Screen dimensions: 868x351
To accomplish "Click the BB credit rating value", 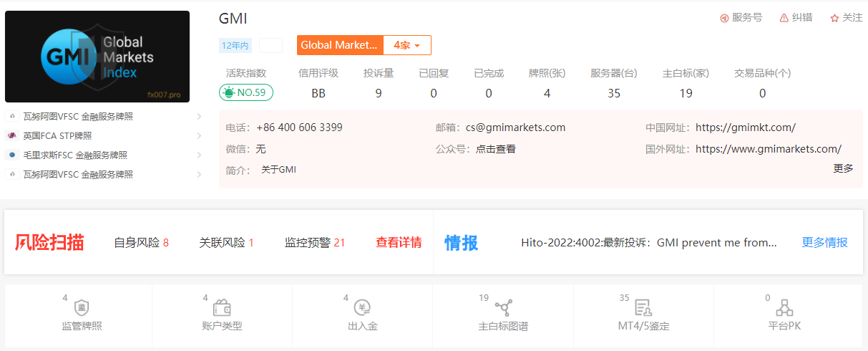I will pos(318,93).
